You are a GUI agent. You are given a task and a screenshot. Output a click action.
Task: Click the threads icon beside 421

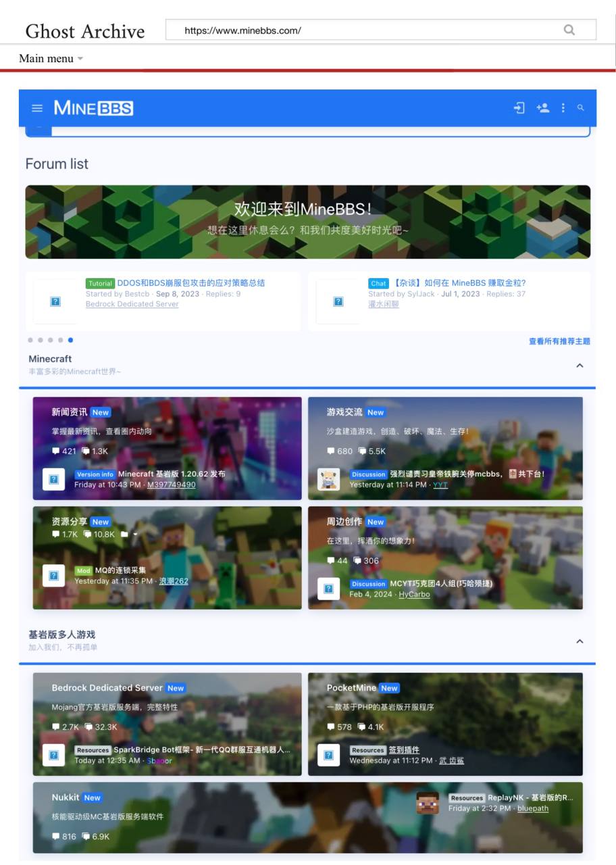55,451
